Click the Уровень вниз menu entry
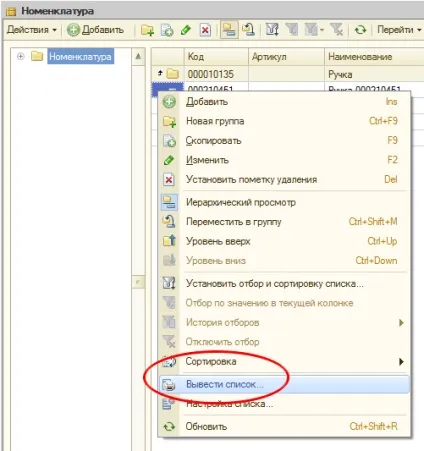 click(x=284, y=260)
